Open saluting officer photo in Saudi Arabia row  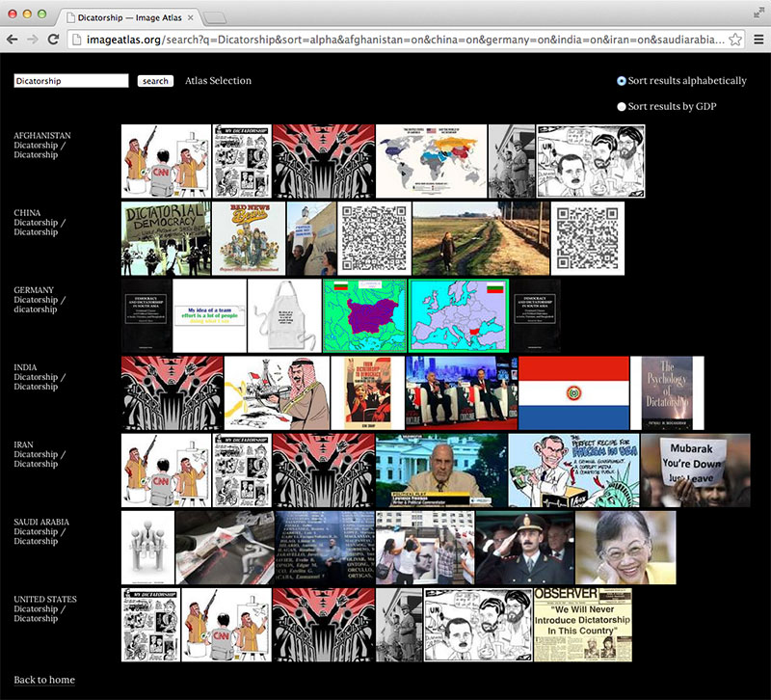click(524, 548)
